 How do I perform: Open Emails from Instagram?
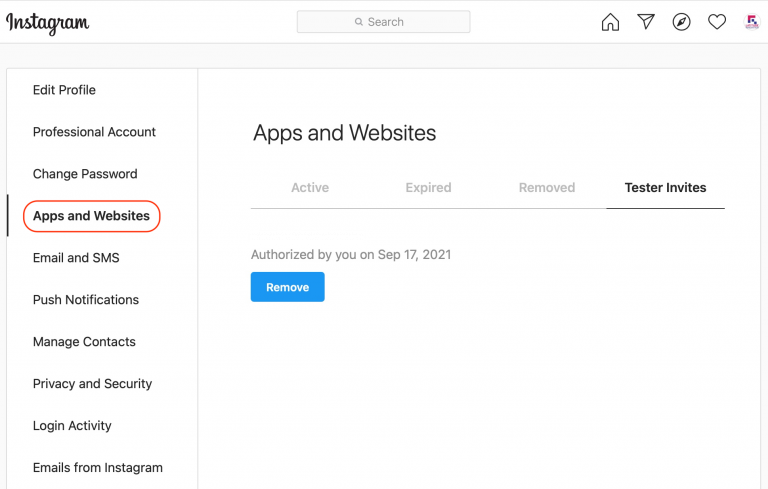pos(98,468)
